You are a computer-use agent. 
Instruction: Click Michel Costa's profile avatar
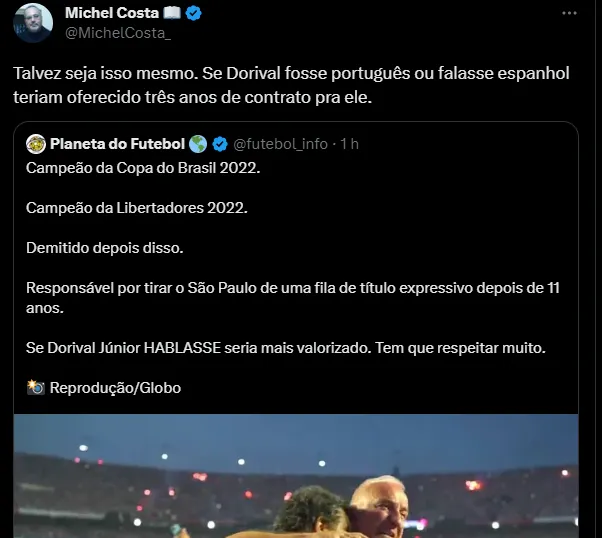[33, 22]
